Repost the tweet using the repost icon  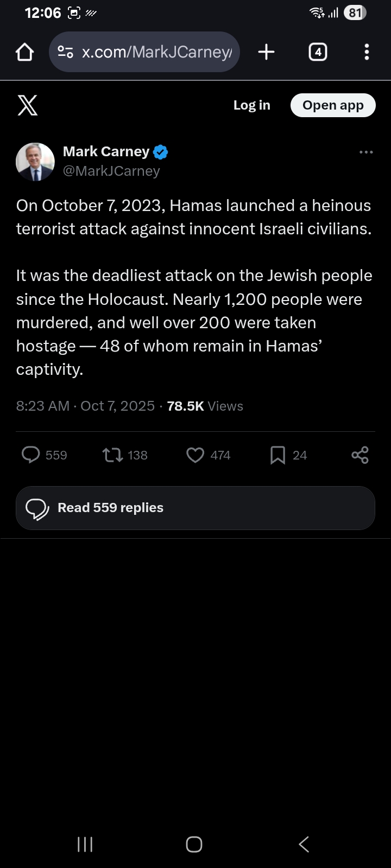point(113,455)
